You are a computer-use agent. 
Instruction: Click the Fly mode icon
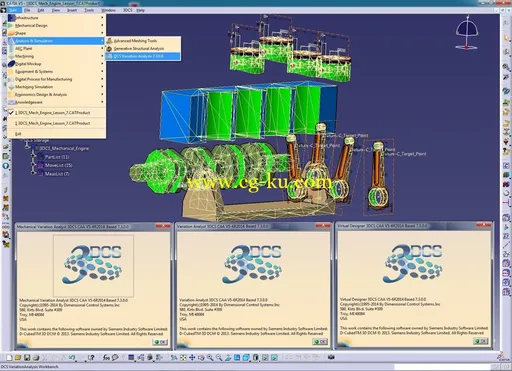174,358
